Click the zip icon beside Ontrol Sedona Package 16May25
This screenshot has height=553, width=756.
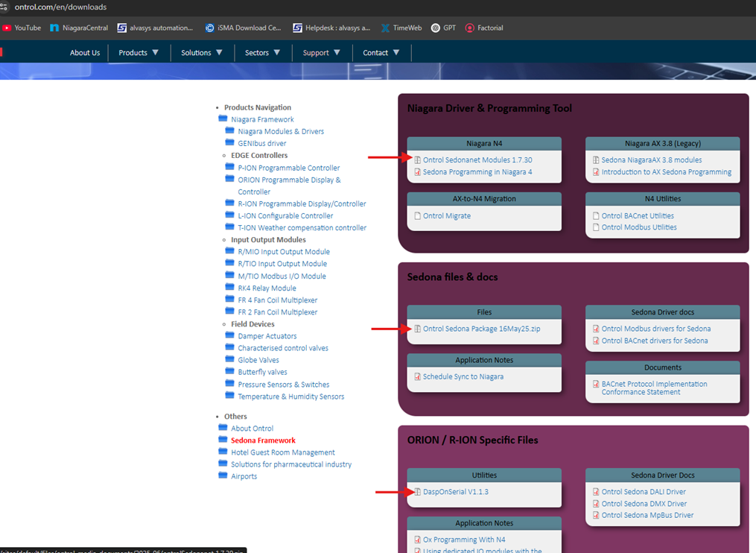pos(418,329)
